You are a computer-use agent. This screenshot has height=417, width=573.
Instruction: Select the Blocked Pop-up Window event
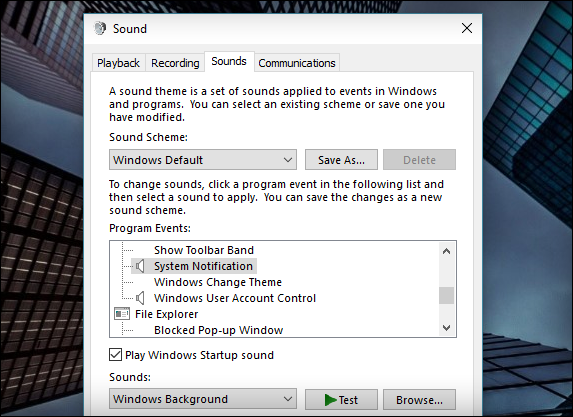[219, 330]
